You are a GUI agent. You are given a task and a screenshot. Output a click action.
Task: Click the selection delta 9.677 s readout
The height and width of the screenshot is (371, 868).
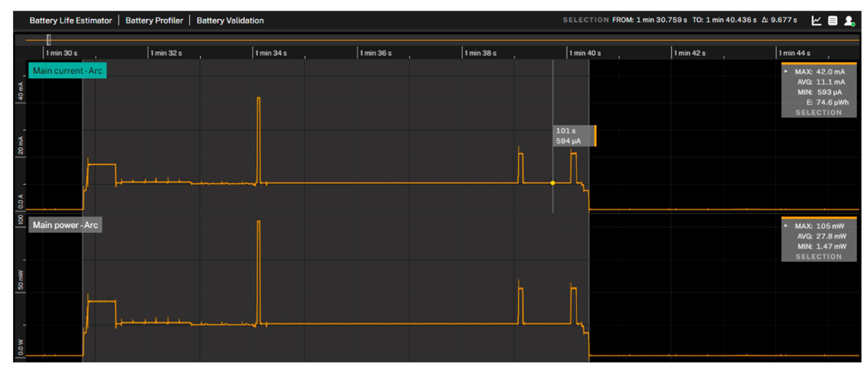779,20
